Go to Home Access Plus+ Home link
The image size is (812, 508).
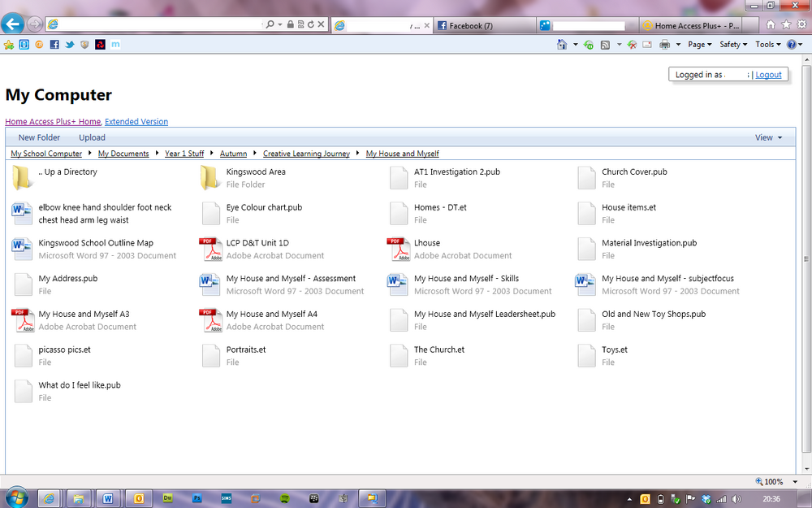point(53,122)
